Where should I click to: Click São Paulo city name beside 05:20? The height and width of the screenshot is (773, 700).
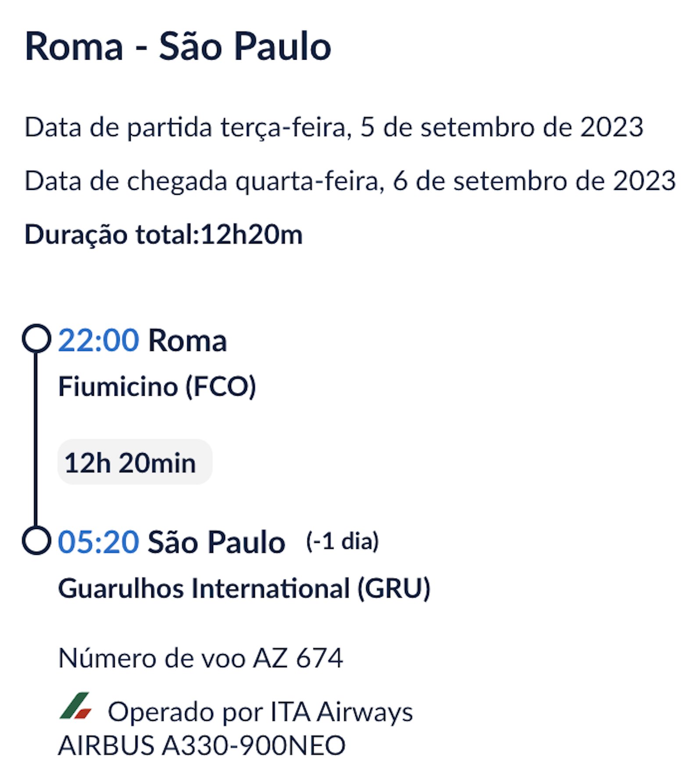pyautogui.click(x=216, y=542)
